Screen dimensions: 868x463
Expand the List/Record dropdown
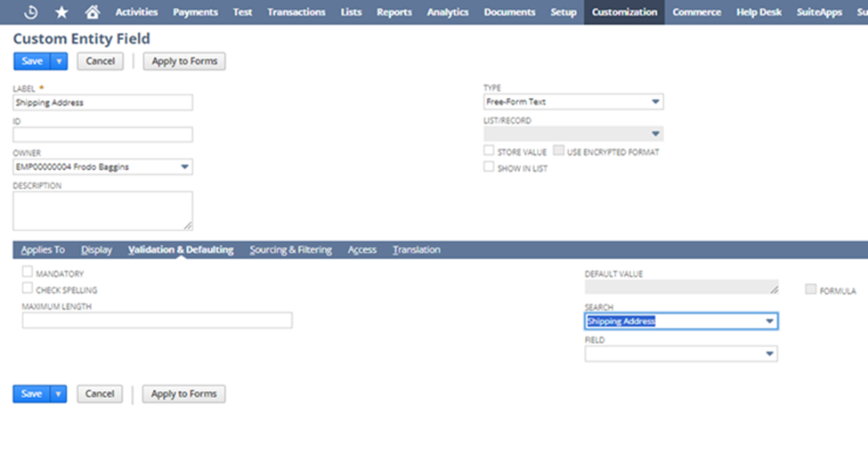tap(655, 134)
